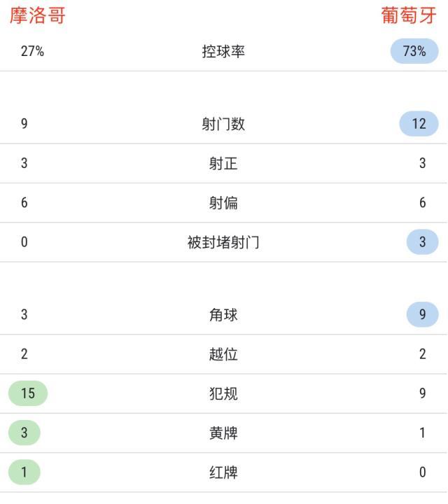Screen dimensions: 448x504
Task: Click the 犯规 stat label
Action: click(x=223, y=393)
